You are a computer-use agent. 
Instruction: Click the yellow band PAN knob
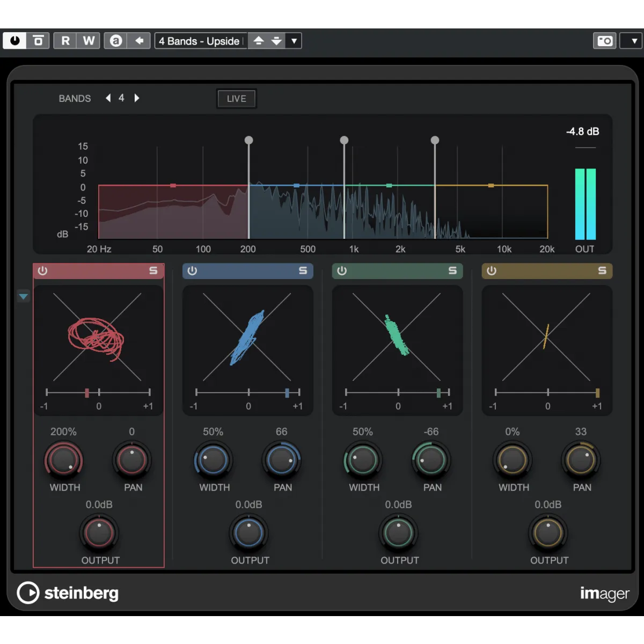click(581, 460)
